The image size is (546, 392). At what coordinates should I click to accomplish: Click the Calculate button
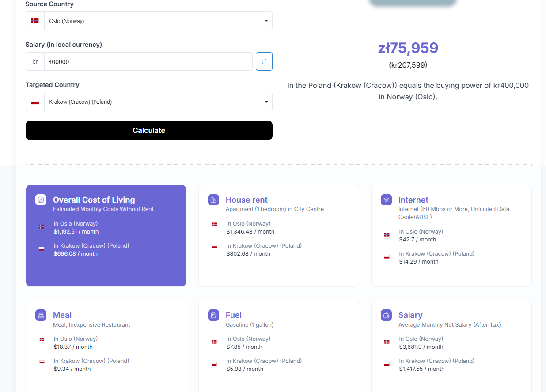(x=149, y=130)
